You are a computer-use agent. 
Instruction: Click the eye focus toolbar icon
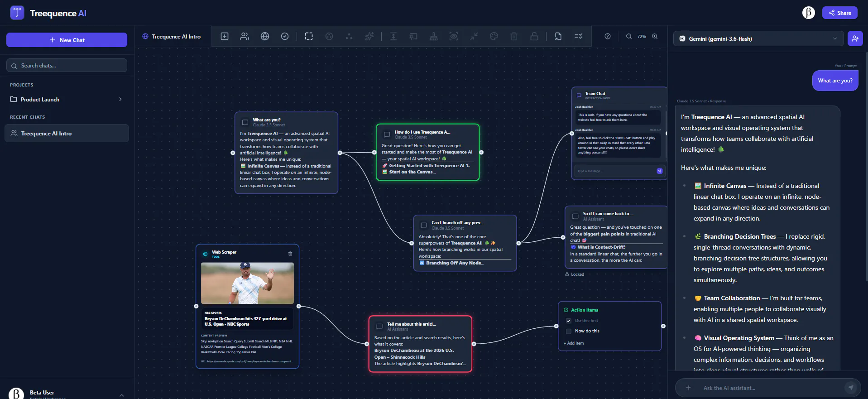pos(454,36)
